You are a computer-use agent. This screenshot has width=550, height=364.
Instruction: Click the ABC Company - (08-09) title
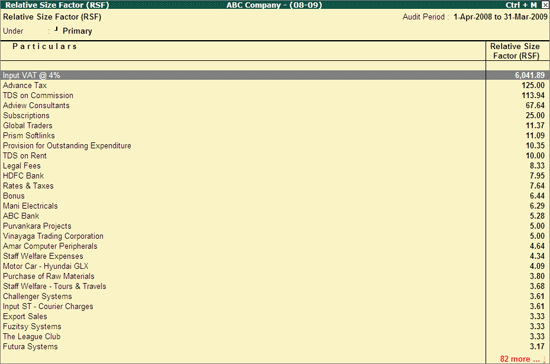274,5
